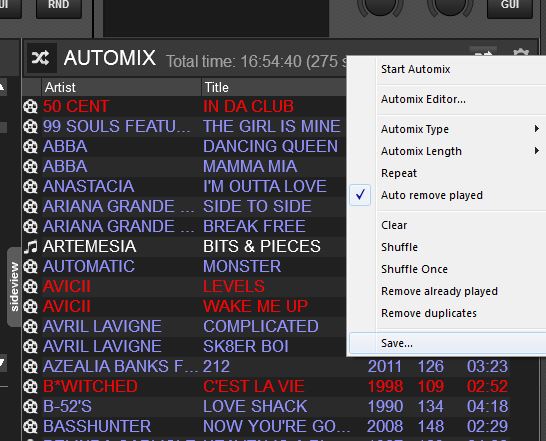Select the track COMPLICATED
This screenshot has height=441, width=546.
coord(261,326)
